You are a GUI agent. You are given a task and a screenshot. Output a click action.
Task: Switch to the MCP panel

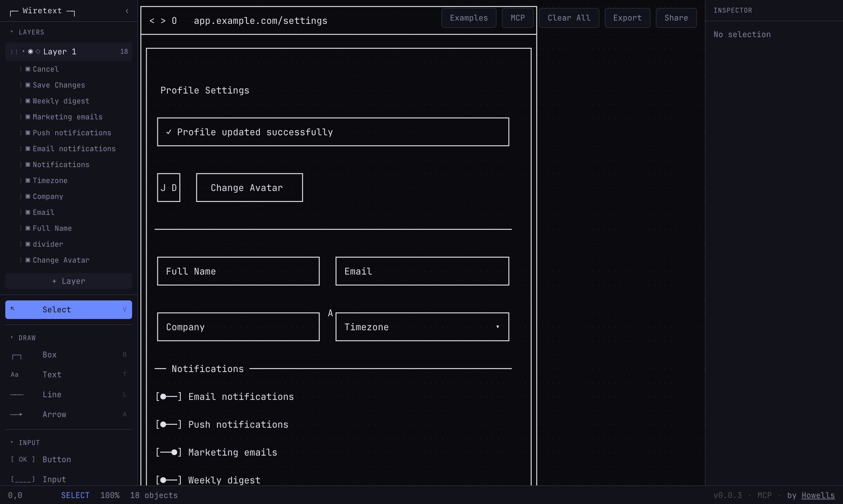click(x=517, y=18)
